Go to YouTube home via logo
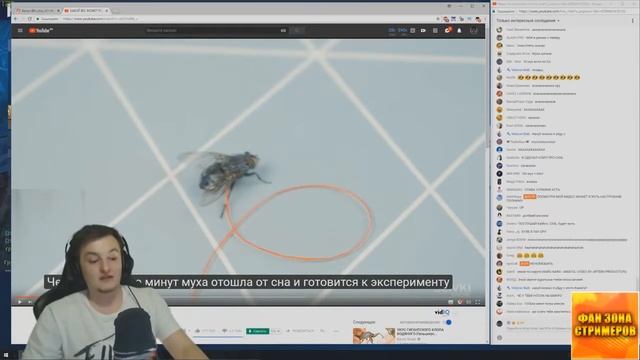 point(41,31)
